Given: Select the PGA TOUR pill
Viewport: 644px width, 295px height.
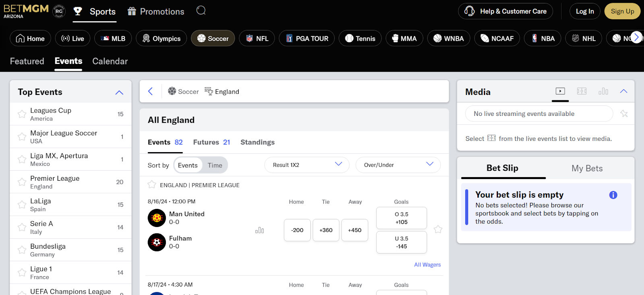Looking at the screenshot, I should coord(307,39).
